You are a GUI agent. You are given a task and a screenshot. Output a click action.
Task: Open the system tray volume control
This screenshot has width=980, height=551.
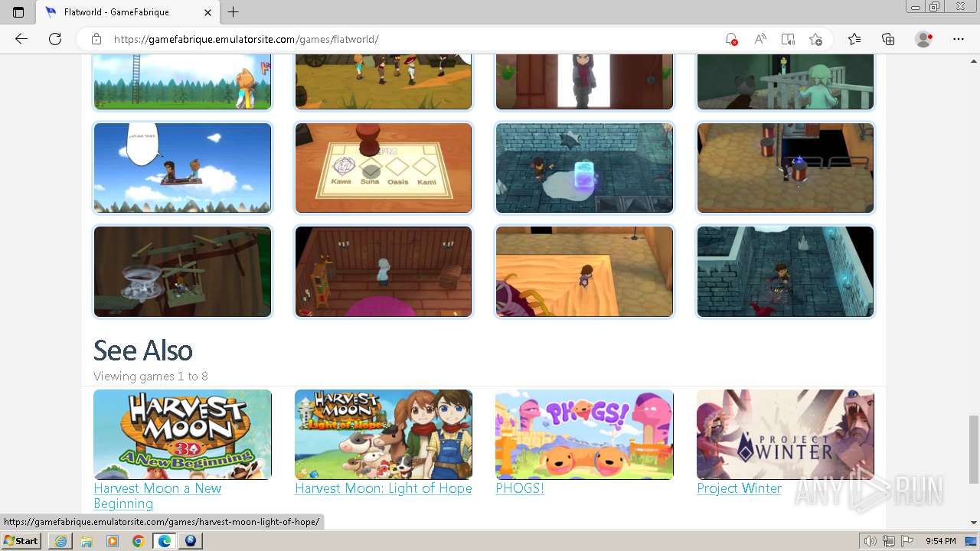click(x=871, y=541)
